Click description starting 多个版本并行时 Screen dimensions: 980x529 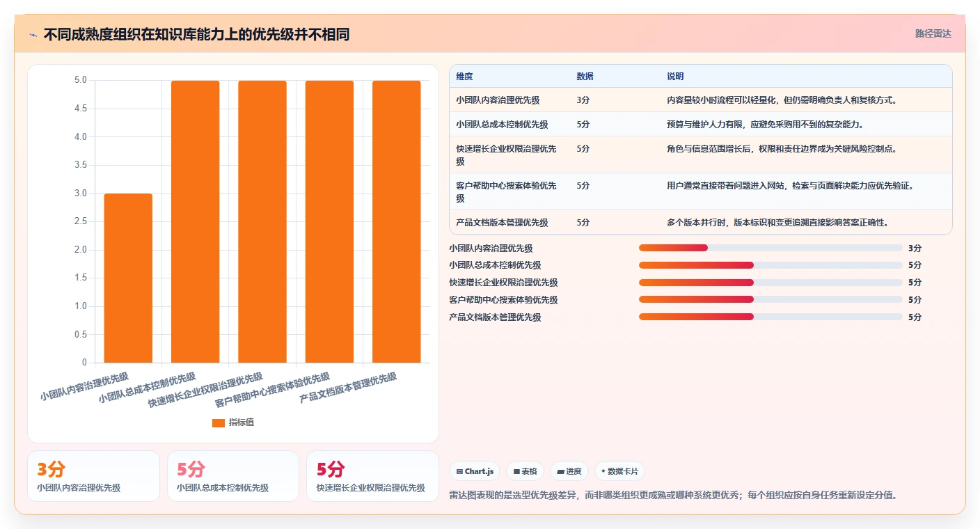pyautogui.click(x=777, y=223)
